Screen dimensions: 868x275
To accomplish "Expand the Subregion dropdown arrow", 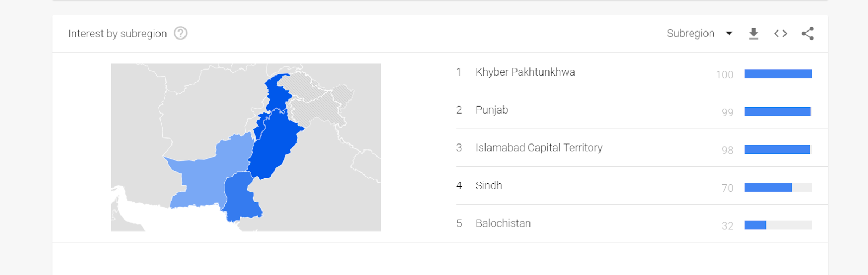I will [729, 34].
